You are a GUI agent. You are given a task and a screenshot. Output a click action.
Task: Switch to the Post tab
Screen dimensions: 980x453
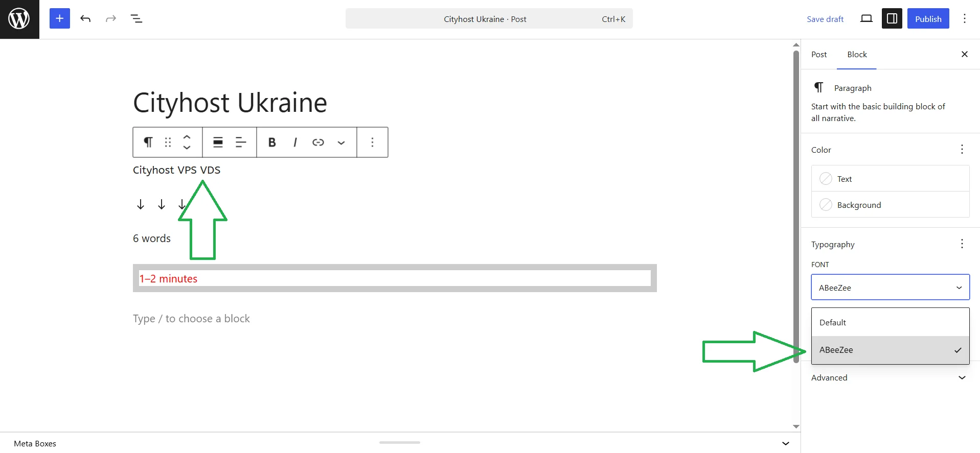point(818,54)
